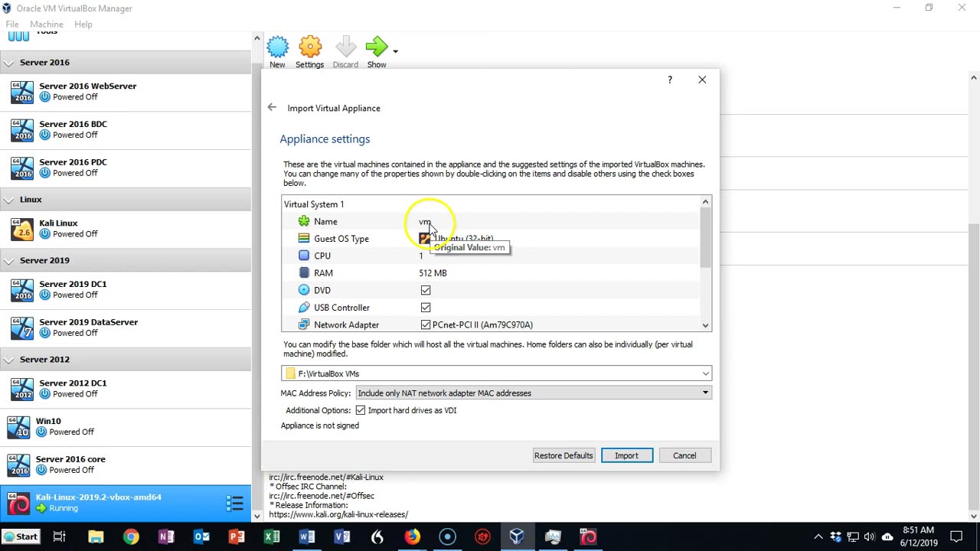Collapse the Server 2012 group
Screen dimensions: 980x551
(x=8, y=360)
